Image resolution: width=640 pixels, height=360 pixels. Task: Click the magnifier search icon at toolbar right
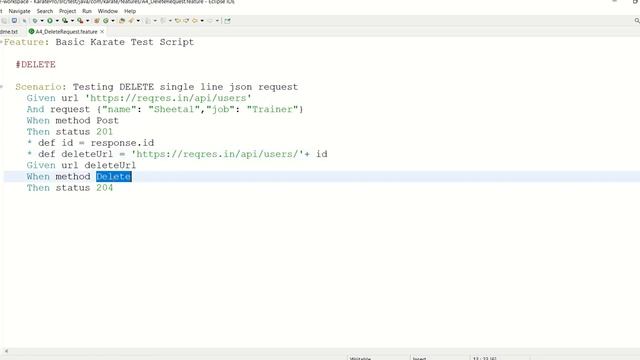pyautogui.click(x=637, y=20)
